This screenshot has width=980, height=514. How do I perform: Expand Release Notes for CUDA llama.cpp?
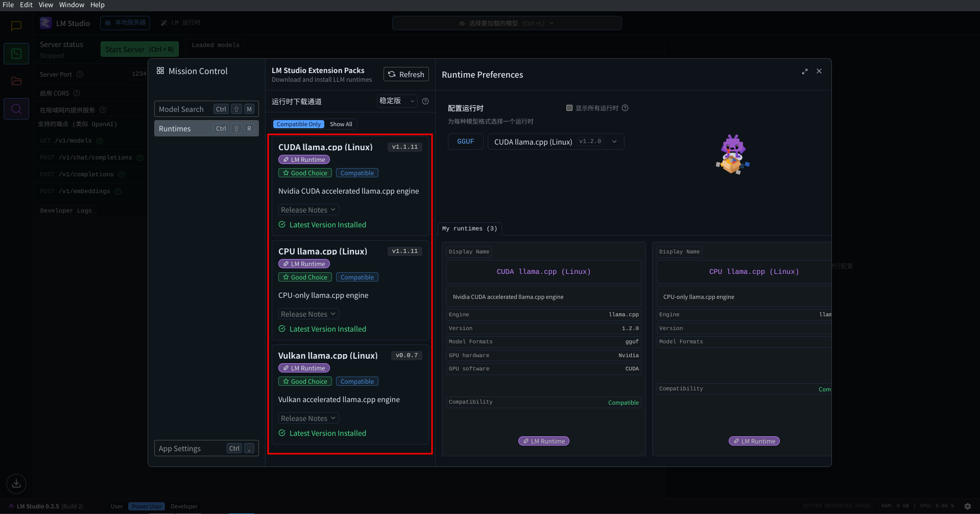[308, 210]
